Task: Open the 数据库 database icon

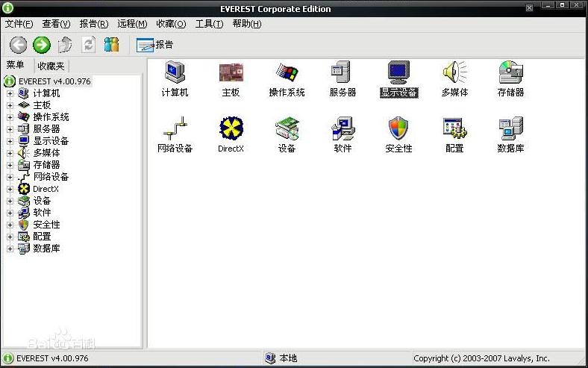Action: point(510,129)
